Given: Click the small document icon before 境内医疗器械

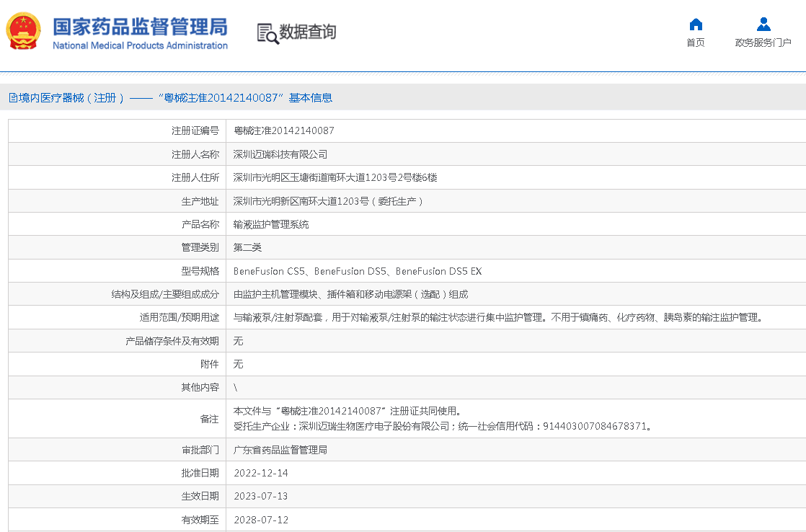Looking at the screenshot, I should [x=13, y=98].
